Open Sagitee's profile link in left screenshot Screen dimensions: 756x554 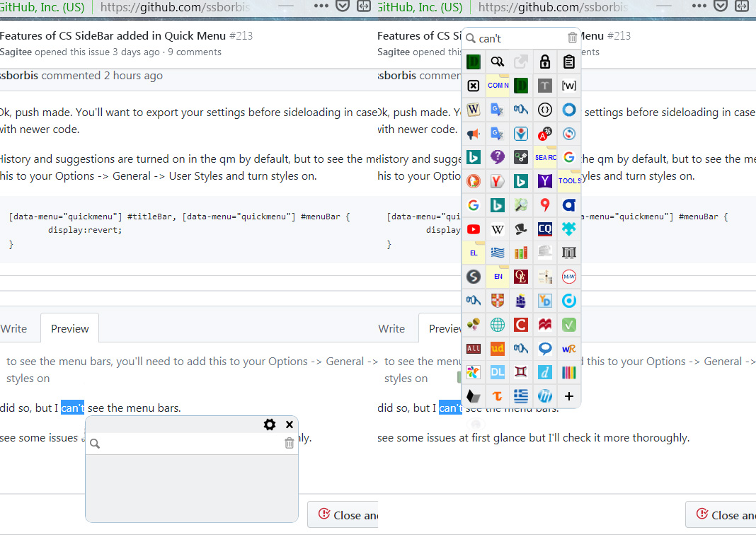16,52
